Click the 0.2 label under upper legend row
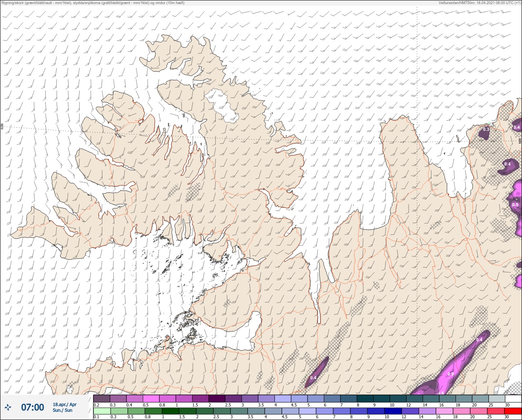The height and width of the screenshot is (420, 522). tap(96, 405)
